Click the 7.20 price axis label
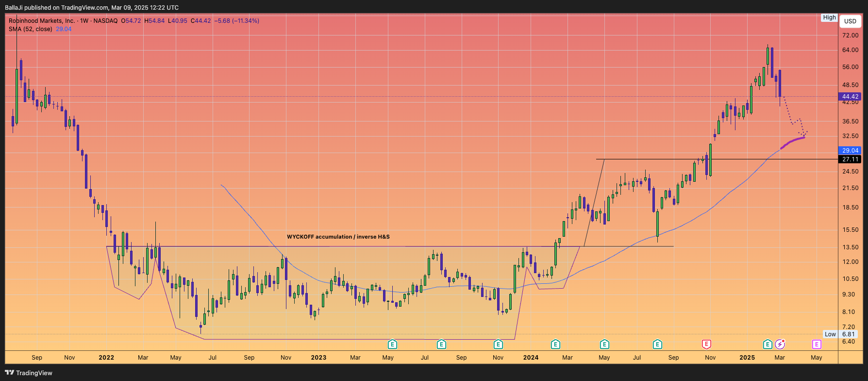 849,327
